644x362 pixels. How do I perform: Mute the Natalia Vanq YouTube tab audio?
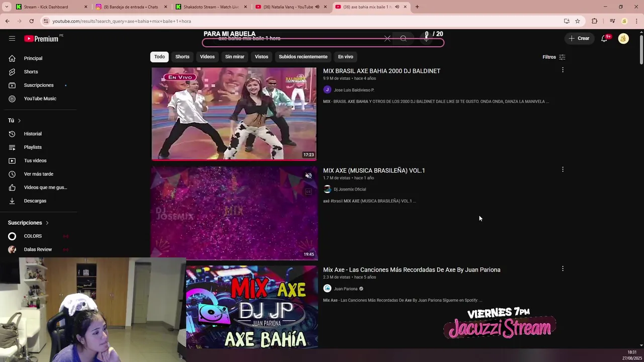[x=317, y=7]
